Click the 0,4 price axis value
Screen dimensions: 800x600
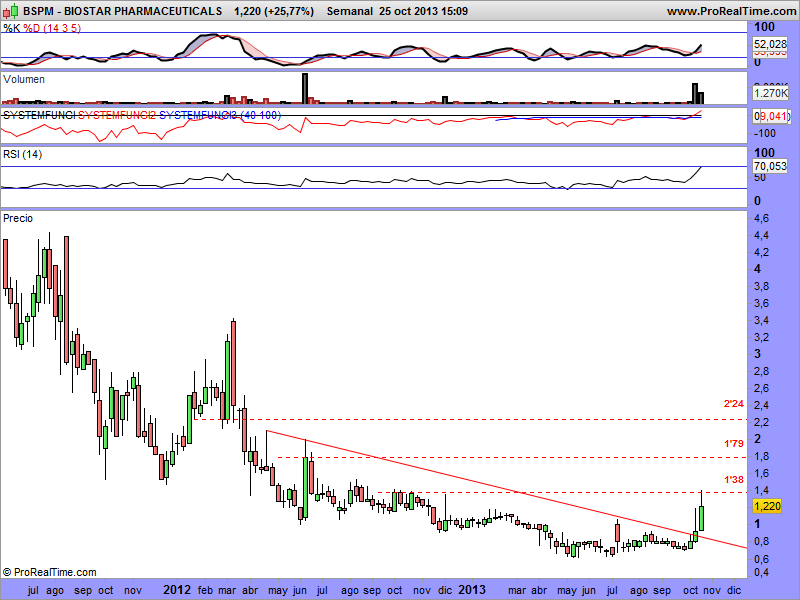tap(761, 572)
